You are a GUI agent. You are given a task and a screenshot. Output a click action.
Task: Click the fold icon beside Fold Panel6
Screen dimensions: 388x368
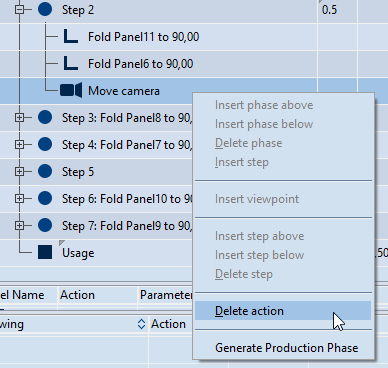coord(71,63)
